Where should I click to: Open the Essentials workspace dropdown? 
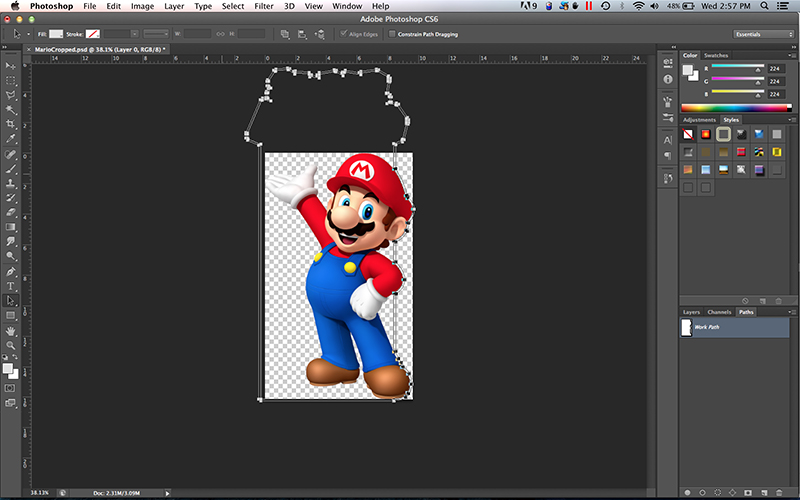763,34
